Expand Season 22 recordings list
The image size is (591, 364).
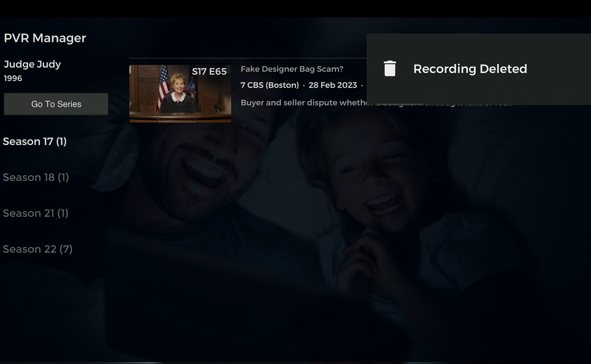38,249
